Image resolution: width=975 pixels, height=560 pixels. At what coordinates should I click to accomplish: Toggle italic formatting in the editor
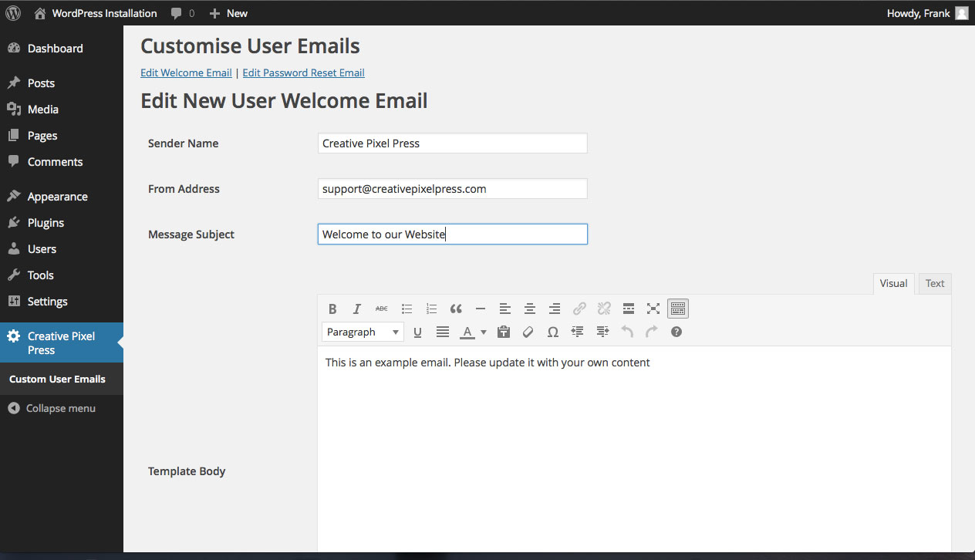(x=357, y=309)
